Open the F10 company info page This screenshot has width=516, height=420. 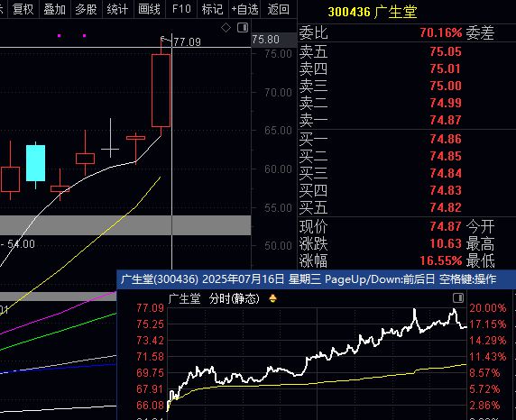pos(181,9)
